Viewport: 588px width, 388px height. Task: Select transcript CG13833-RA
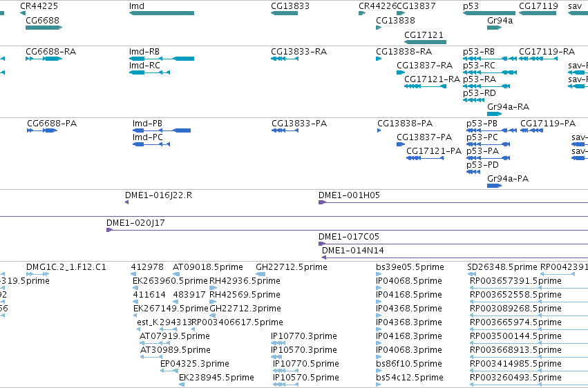284,59
